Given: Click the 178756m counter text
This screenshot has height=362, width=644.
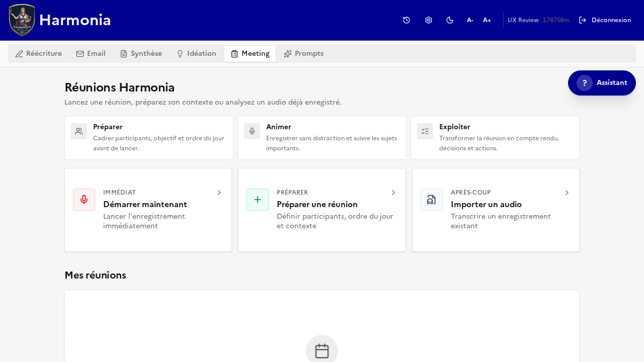Looking at the screenshot, I should click(x=556, y=20).
